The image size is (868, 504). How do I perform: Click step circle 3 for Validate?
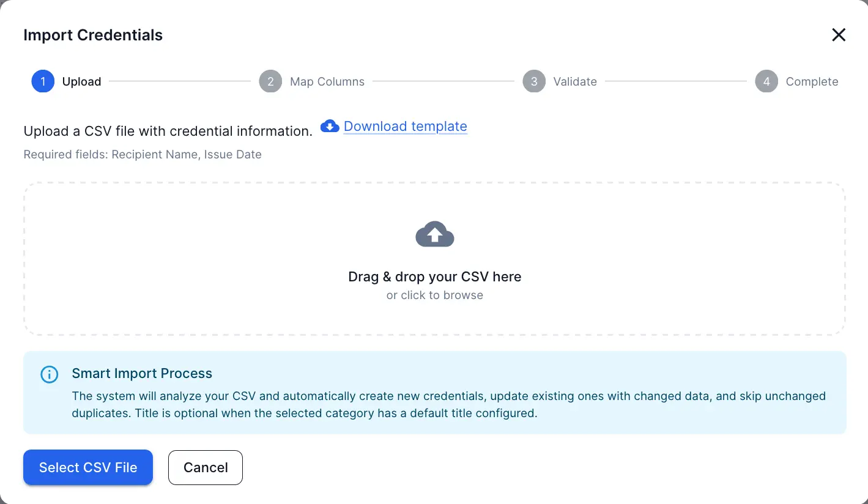pos(533,81)
